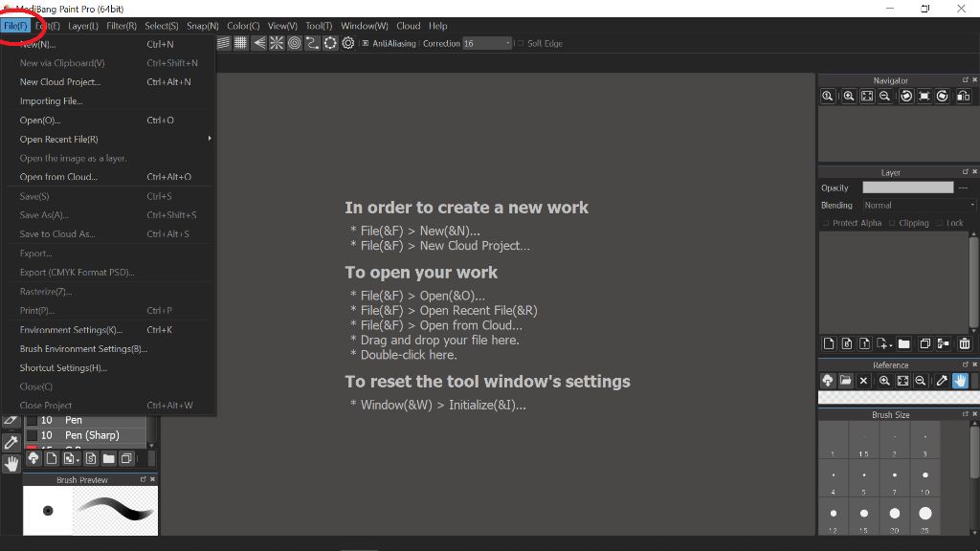
Task: Add new layer in Layer panel
Action: [829, 343]
